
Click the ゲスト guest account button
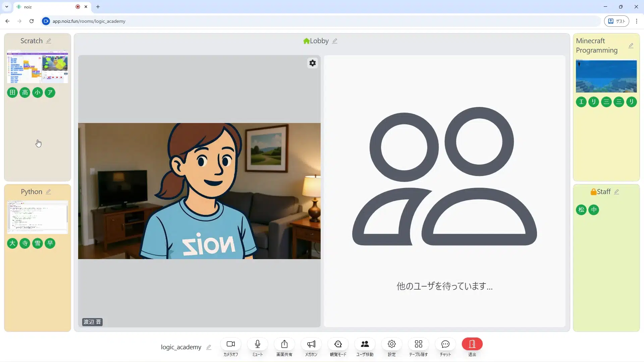[617, 21]
